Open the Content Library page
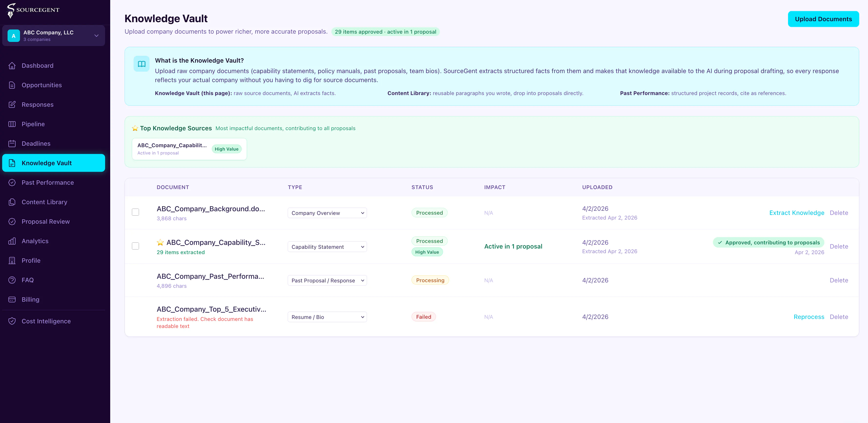This screenshot has width=868, height=423. [x=54, y=202]
